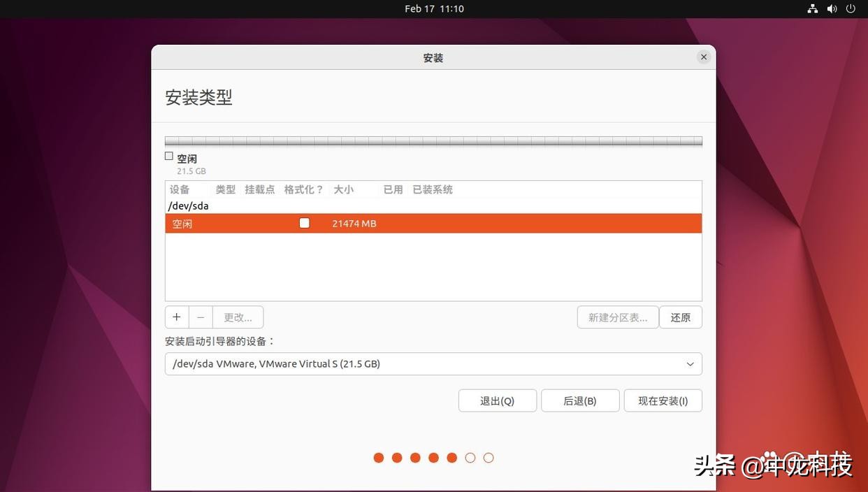Click the − icon to delete a partition
Image resolution: width=868 pixels, height=492 pixels.
point(201,317)
